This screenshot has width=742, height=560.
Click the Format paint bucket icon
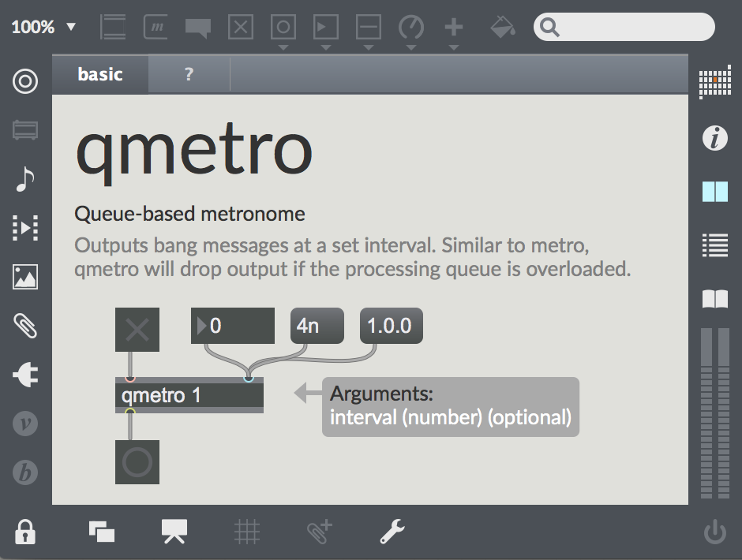tap(502, 28)
